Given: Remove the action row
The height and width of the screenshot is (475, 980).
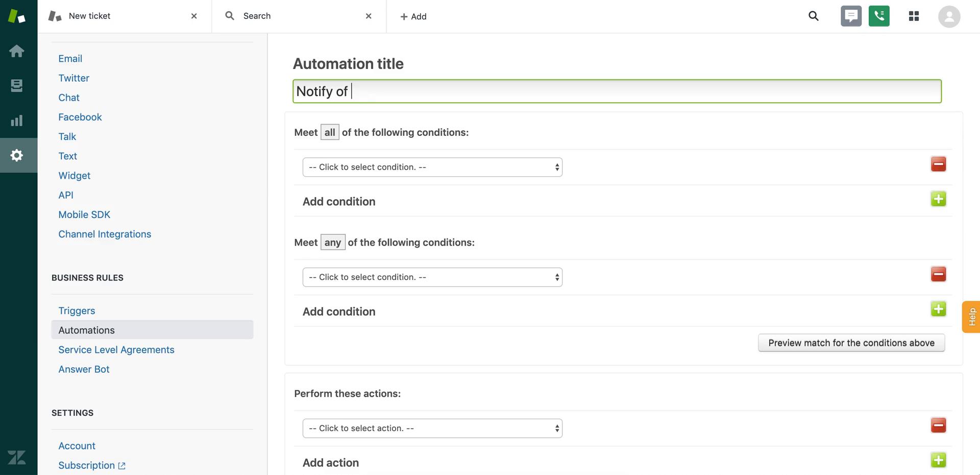Looking at the screenshot, I should pos(938,425).
